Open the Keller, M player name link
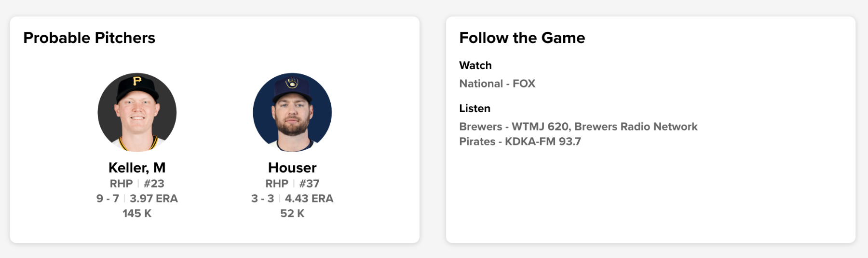The width and height of the screenshot is (868, 258). pyautogui.click(x=137, y=168)
